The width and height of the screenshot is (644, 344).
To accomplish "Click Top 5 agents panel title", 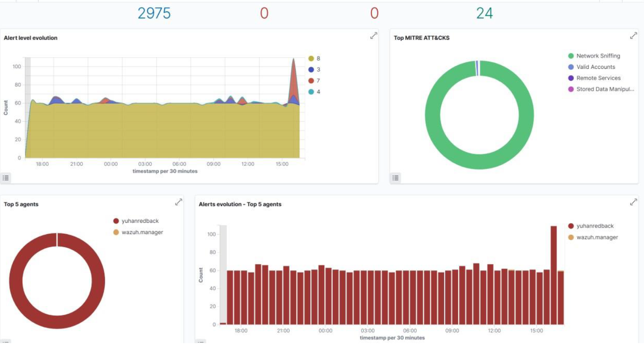I will point(21,204).
